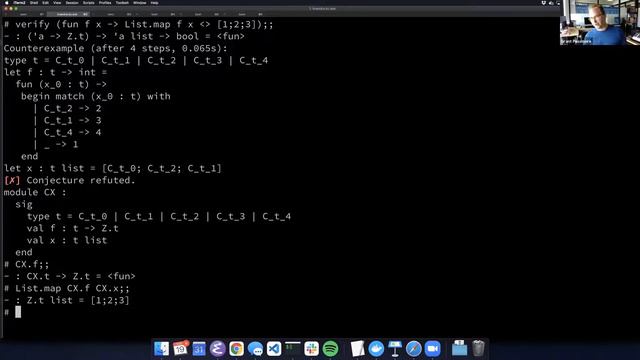Open the Edit menu

click(45, 2)
